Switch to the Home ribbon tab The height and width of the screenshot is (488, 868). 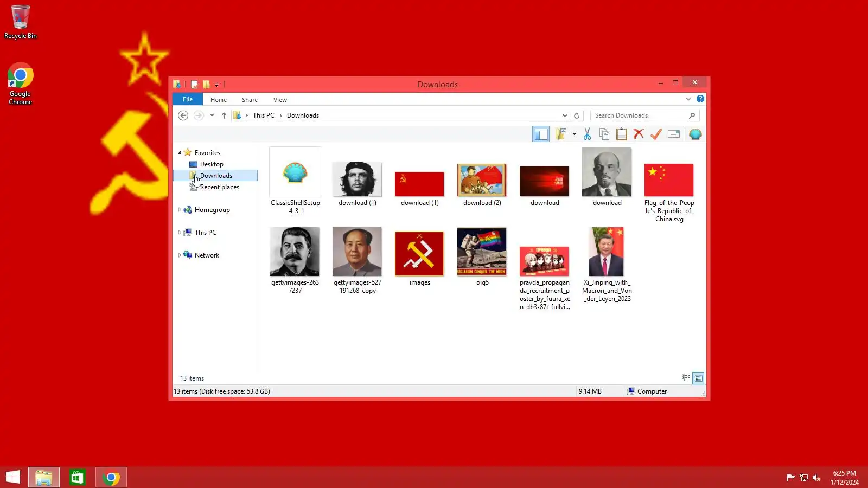(x=219, y=100)
